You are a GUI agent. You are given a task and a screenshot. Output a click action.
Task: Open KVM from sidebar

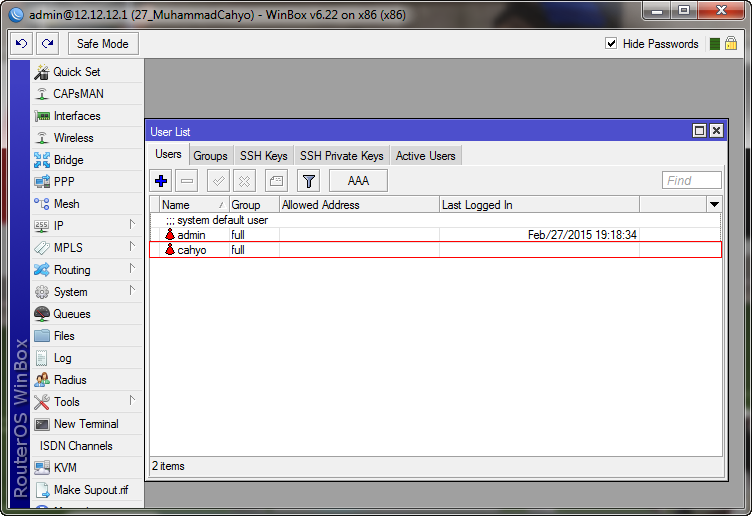click(87, 468)
